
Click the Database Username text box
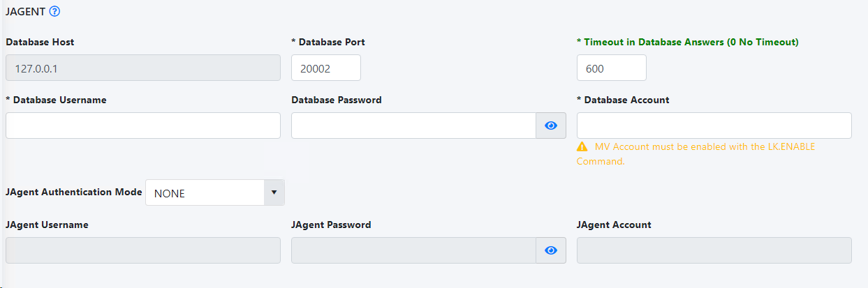pos(142,126)
